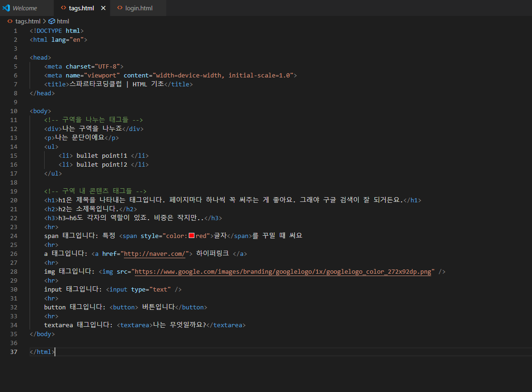Click the <!DOCTYPE html> line
This screenshot has height=392, width=532.
coord(57,31)
